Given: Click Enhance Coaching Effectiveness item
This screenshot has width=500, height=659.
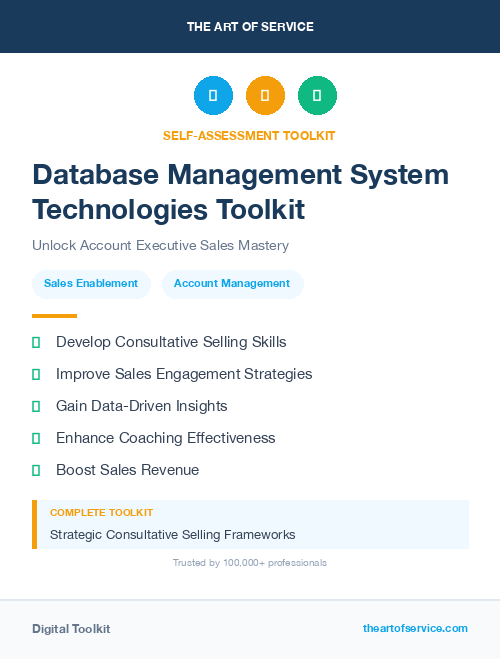Looking at the screenshot, I should pyautogui.click(x=166, y=438).
